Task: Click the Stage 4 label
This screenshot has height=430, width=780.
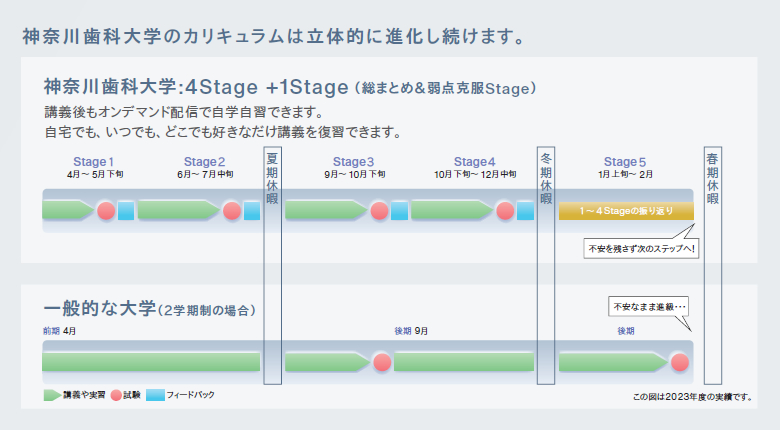Action: pos(475,162)
